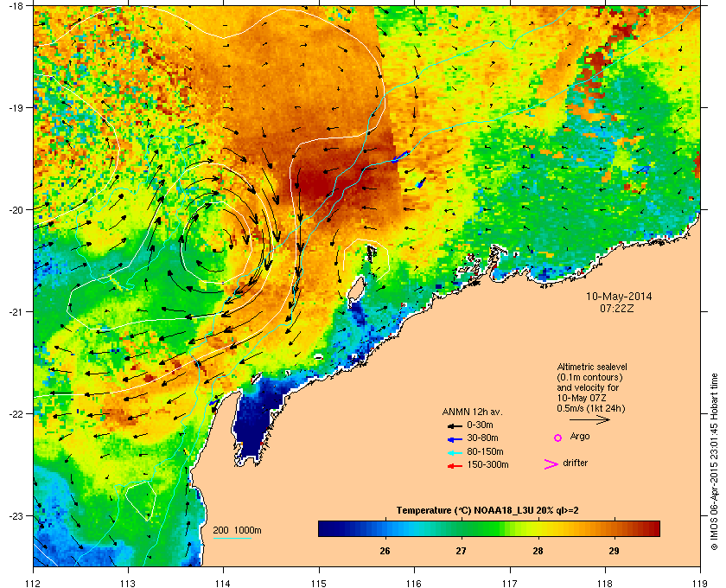
Task: Click the 'ANMN 12h av.' heading
Action: [472, 412]
